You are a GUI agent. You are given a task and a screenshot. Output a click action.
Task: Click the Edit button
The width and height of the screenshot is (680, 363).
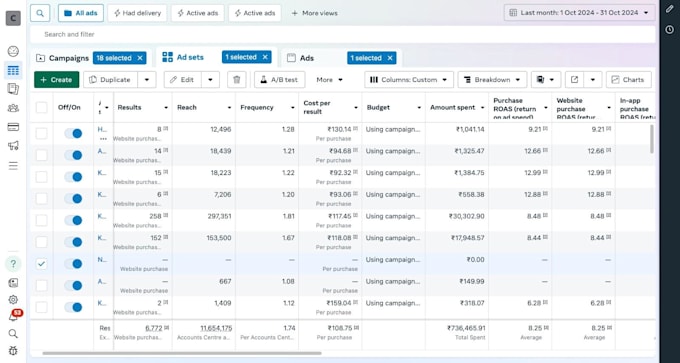pos(183,80)
